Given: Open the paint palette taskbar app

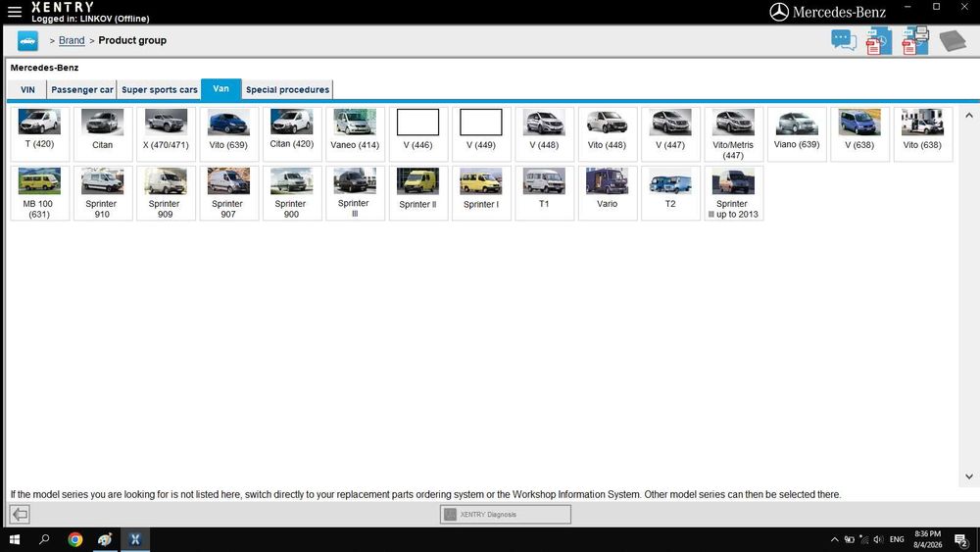Looking at the screenshot, I should [x=105, y=539].
